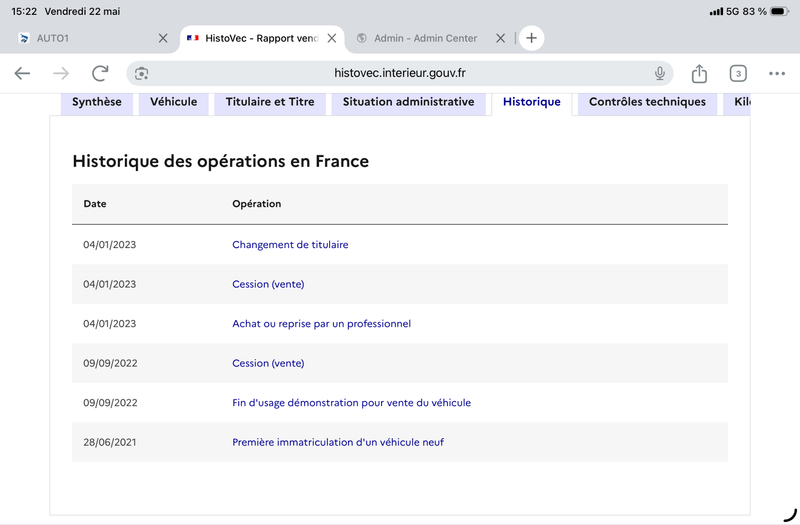
Task: Tap the microphone icon in address bar
Action: point(660,73)
